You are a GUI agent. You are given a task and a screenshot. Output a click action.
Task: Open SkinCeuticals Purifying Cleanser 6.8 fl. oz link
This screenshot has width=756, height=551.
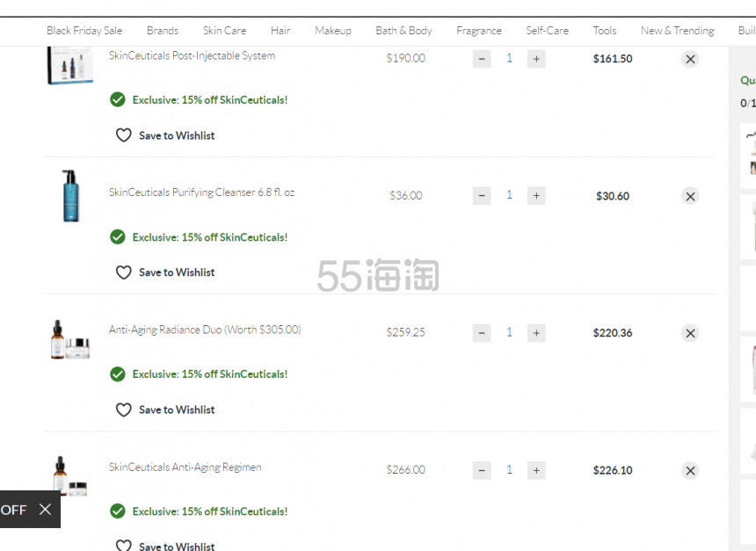(x=201, y=192)
